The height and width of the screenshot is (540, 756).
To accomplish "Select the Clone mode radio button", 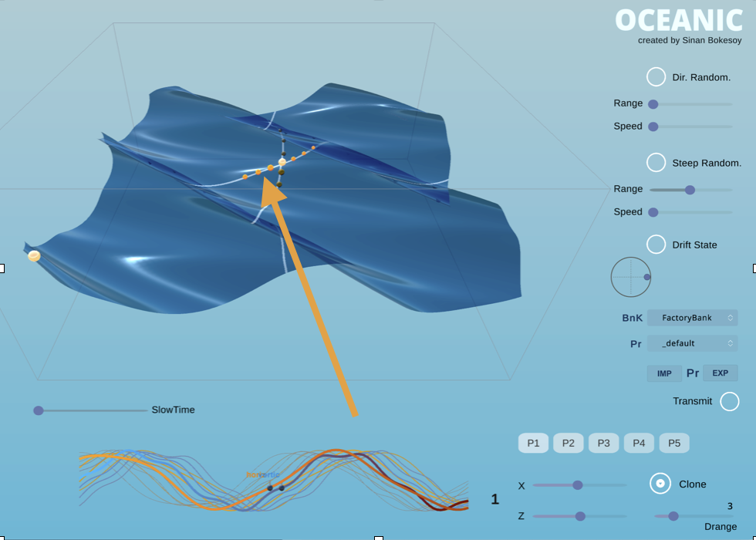I will tap(660, 484).
